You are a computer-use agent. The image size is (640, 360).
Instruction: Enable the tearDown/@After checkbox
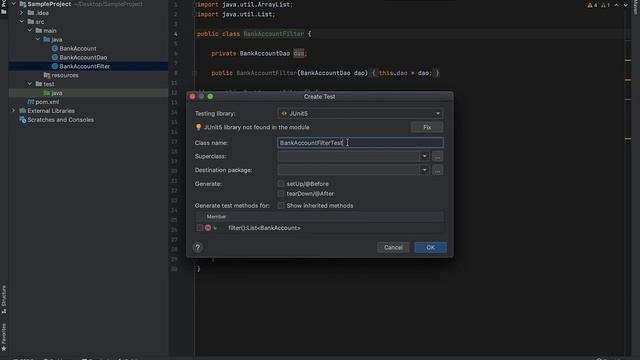281,193
